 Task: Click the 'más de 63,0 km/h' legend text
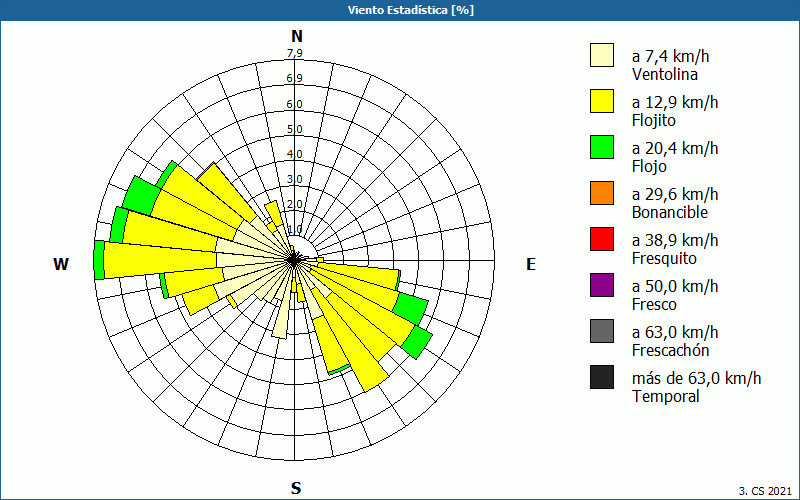(696, 379)
